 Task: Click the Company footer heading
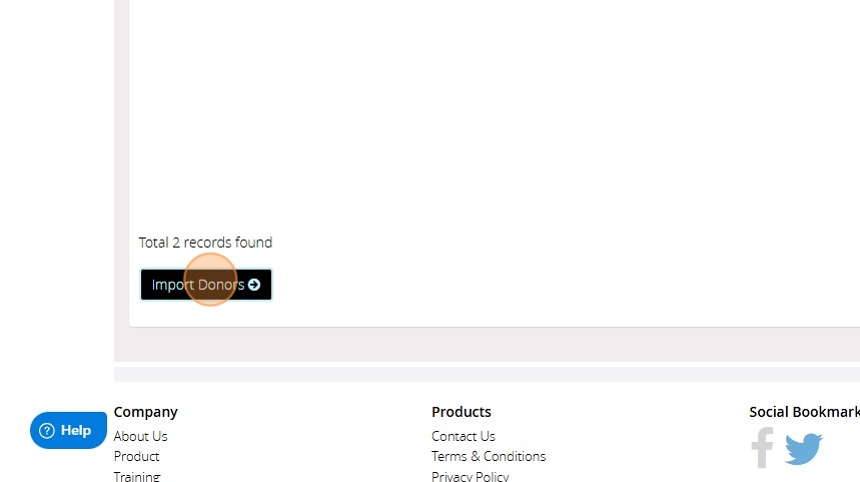click(x=146, y=412)
